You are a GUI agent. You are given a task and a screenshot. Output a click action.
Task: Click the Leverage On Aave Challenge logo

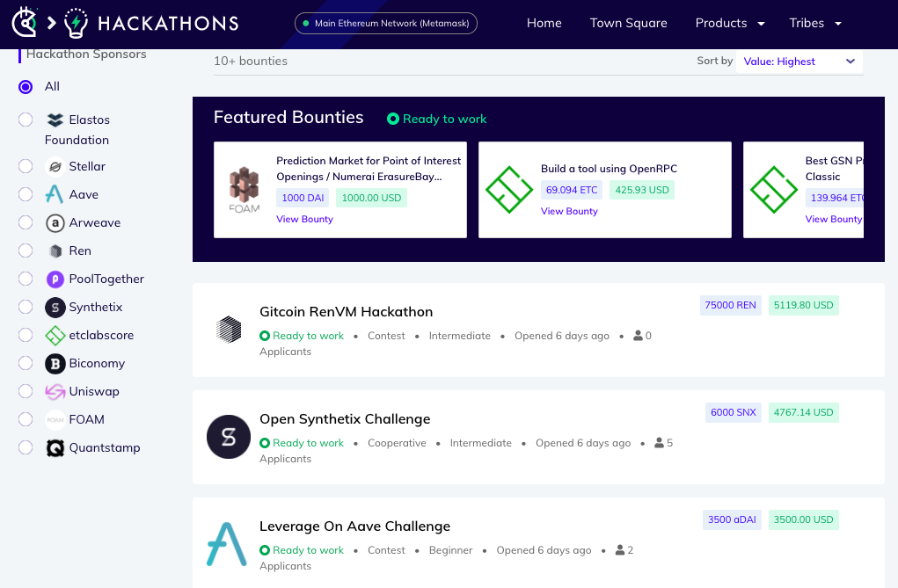227,544
